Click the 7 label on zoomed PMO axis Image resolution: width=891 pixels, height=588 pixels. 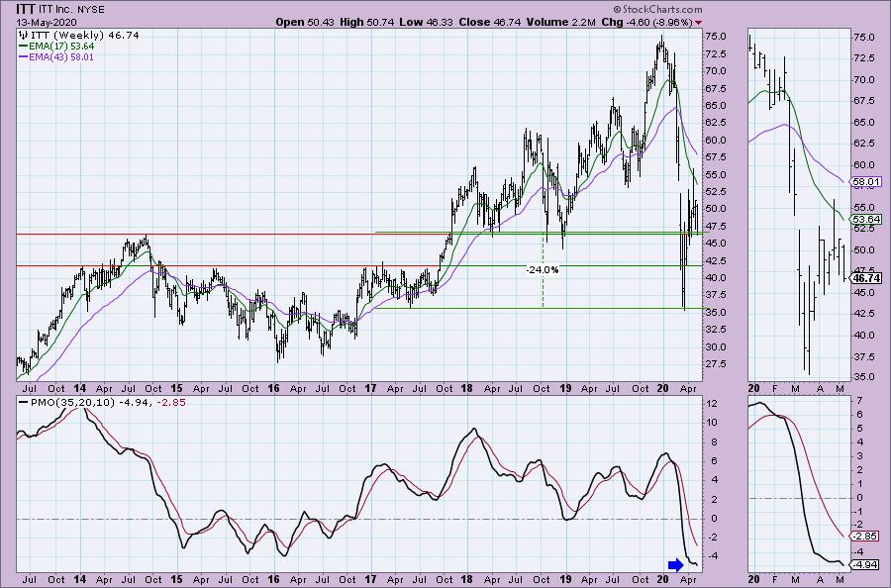tap(859, 401)
